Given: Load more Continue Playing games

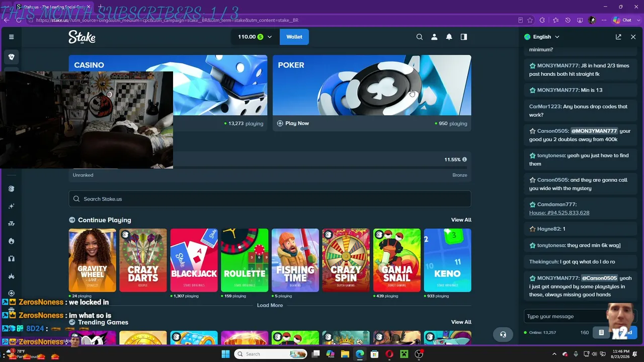Looking at the screenshot, I should (x=270, y=305).
